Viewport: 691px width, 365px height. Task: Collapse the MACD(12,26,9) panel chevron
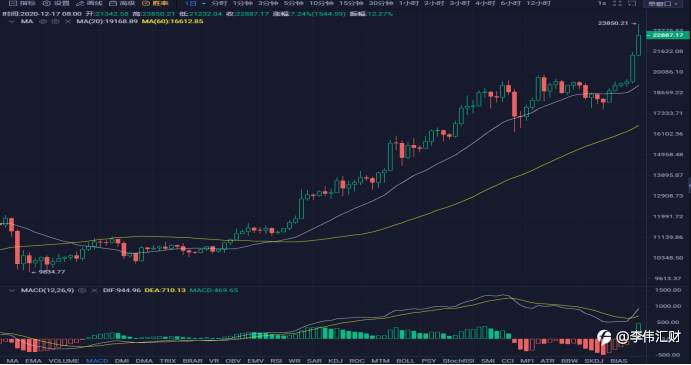pos(12,290)
